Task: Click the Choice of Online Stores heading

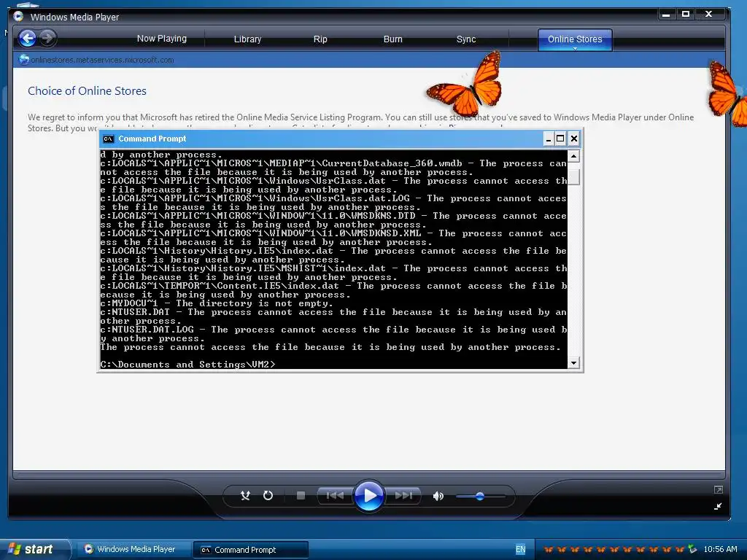Action: (87, 91)
